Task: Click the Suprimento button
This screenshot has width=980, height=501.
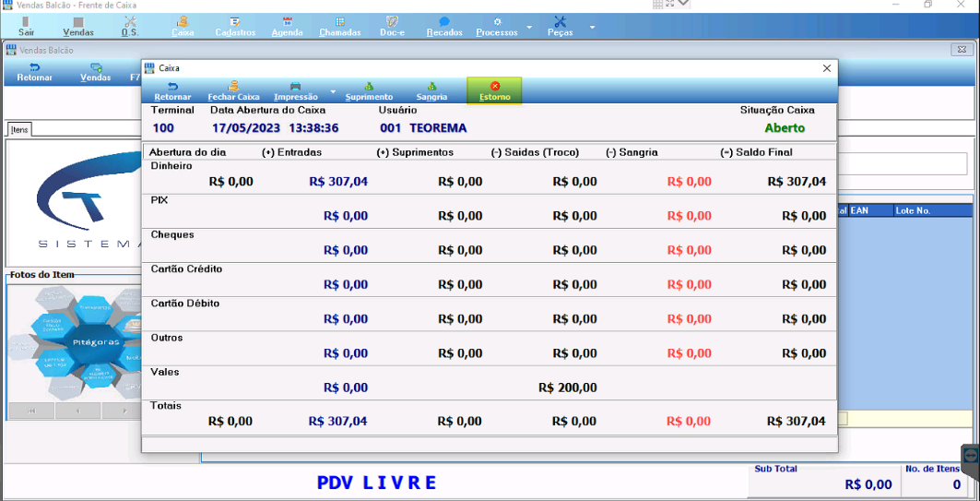Action: [x=369, y=91]
